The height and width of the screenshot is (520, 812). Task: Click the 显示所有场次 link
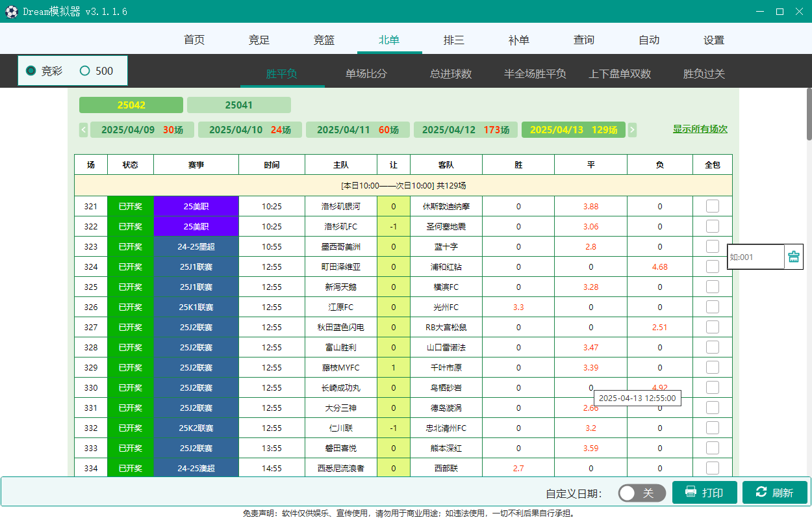[700, 129]
